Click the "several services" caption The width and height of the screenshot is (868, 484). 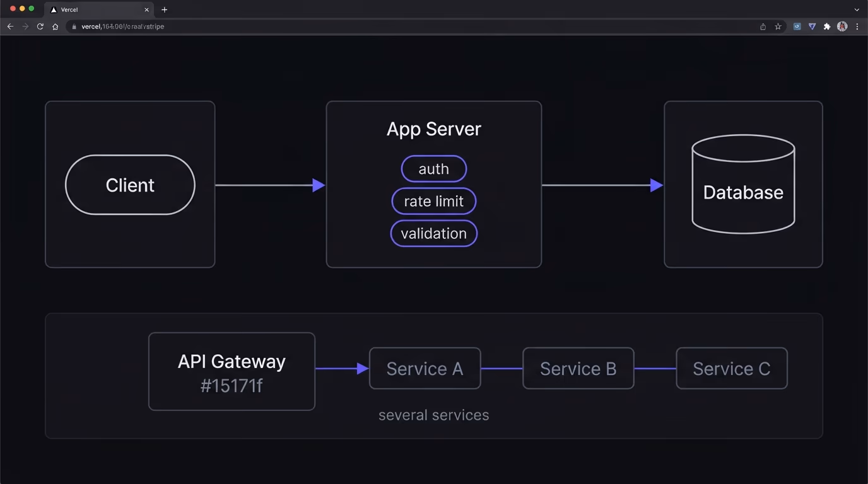point(433,415)
